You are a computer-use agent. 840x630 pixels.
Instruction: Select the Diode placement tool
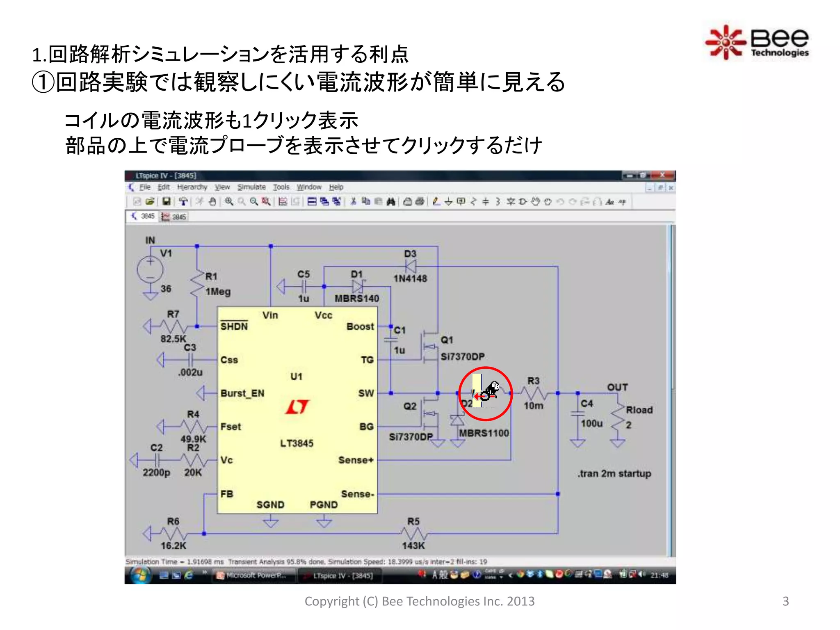510,201
